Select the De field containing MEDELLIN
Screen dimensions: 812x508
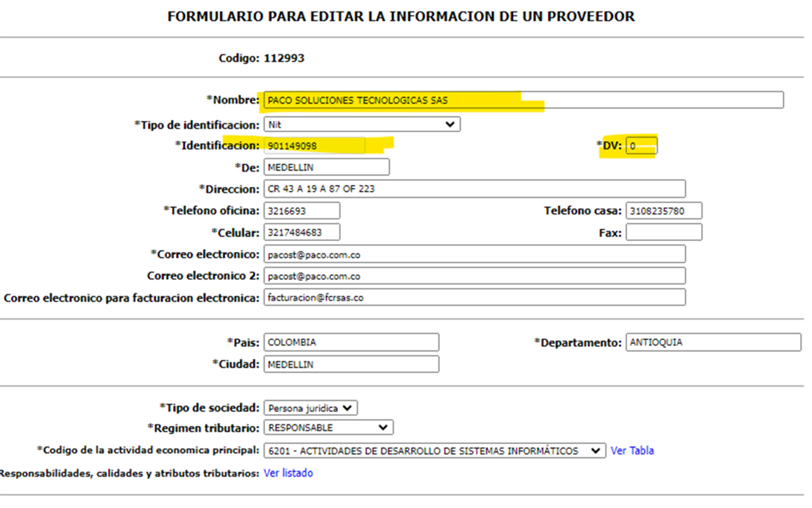tap(327, 167)
